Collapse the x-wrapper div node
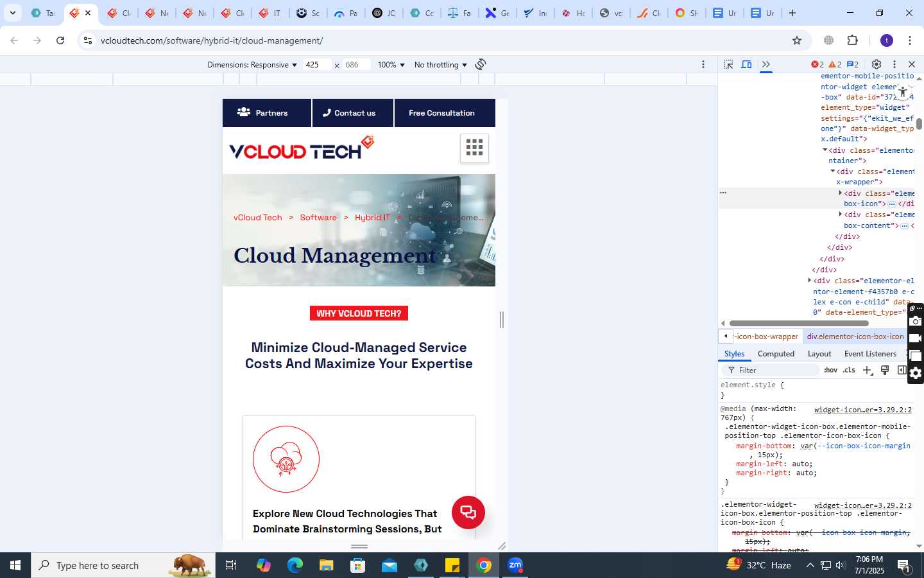The height and width of the screenshot is (578, 924). click(x=833, y=171)
